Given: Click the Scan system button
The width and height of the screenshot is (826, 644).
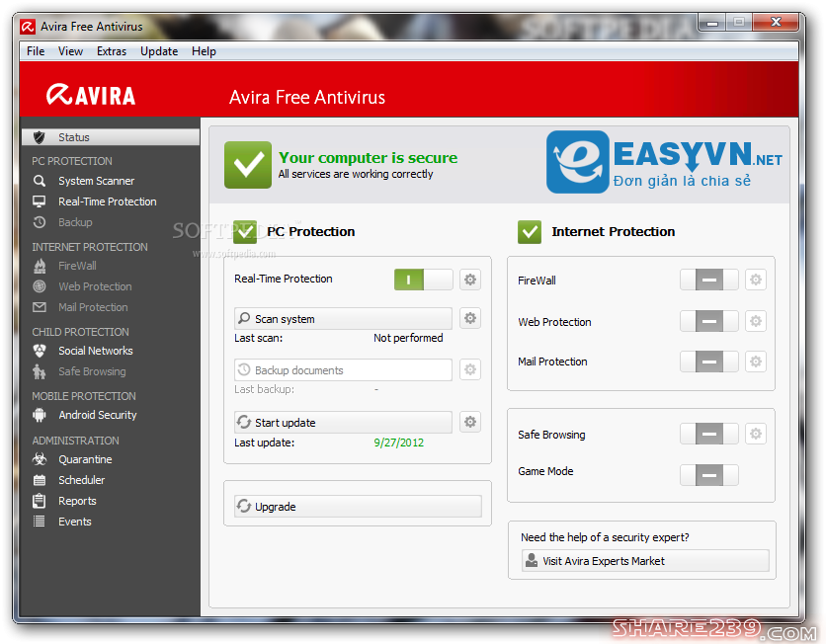Looking at the screenshot, I should [x=343, y=319].
